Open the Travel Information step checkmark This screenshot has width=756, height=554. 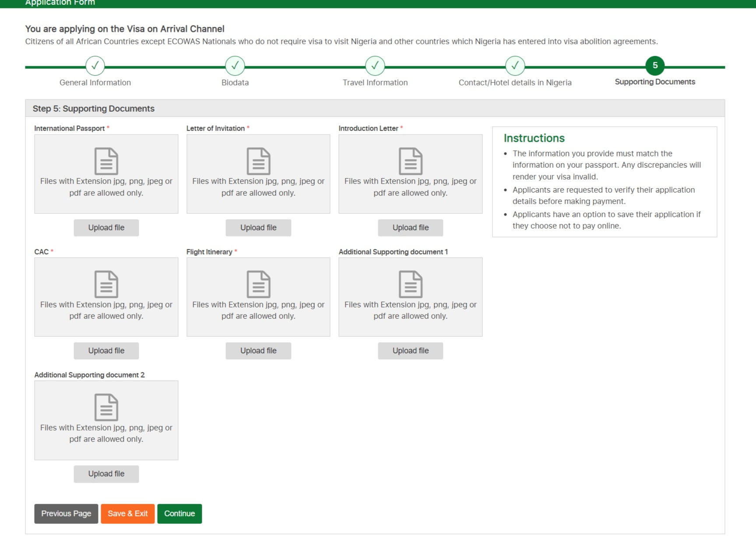click(x=375, y=66)
